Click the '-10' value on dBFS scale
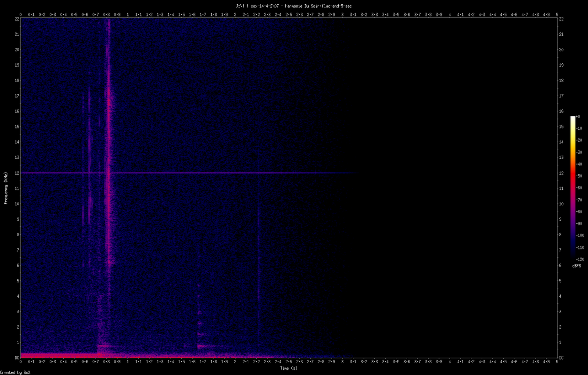Viewport: 588px width, 375px height. click(x=579, y=128)
